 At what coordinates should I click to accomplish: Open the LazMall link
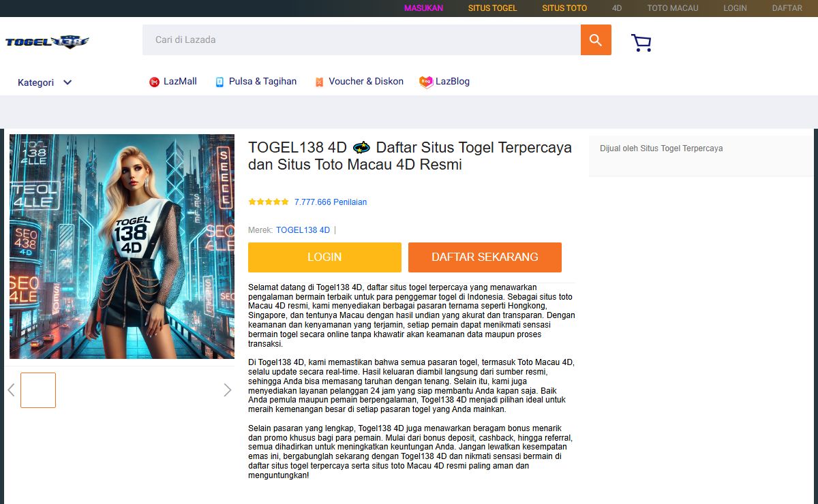pyautogui.click(x=180, y=82)
